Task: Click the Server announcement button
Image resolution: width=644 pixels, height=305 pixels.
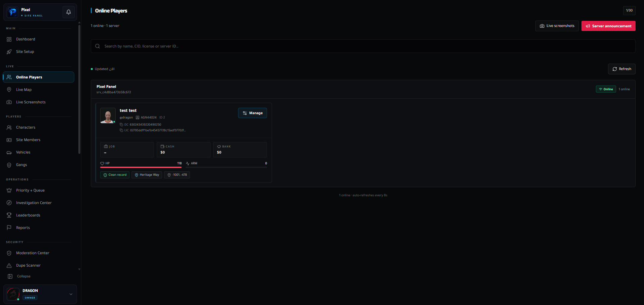Action: click(x=608, y=26)
